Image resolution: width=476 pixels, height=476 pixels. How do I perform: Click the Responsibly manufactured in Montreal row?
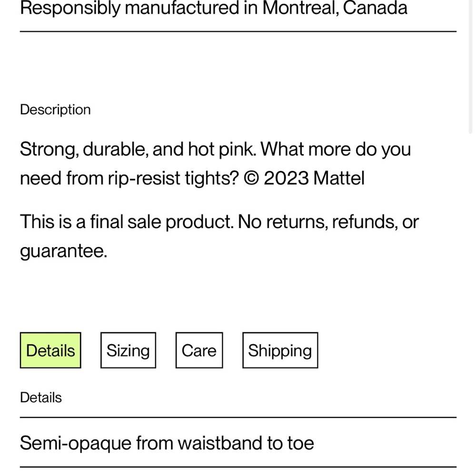coord(238,12)
